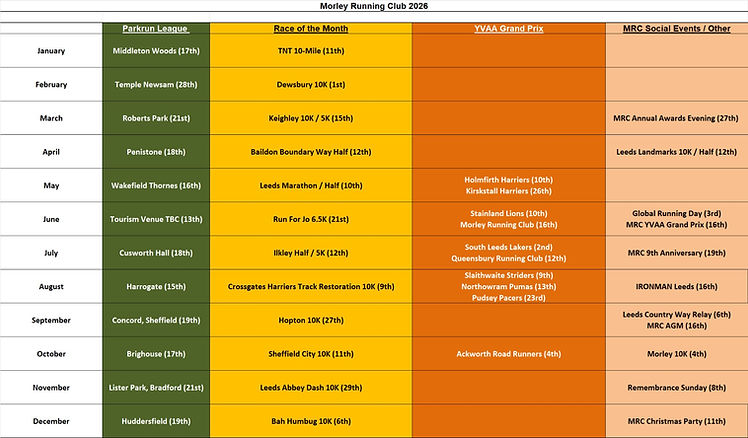Image resolution: width=748 pixels, height=438 pixels.
Task: Click the 'October' row label
Action: pyautogui.click(x=51, y=354)
